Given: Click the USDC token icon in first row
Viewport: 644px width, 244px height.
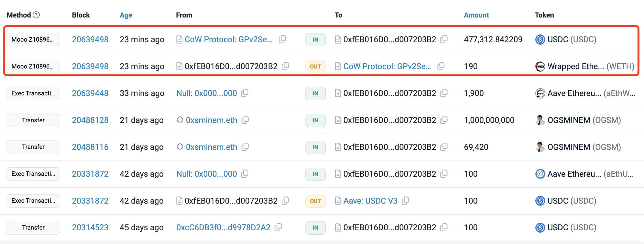Looking at the screenshot, I should 540,39.
